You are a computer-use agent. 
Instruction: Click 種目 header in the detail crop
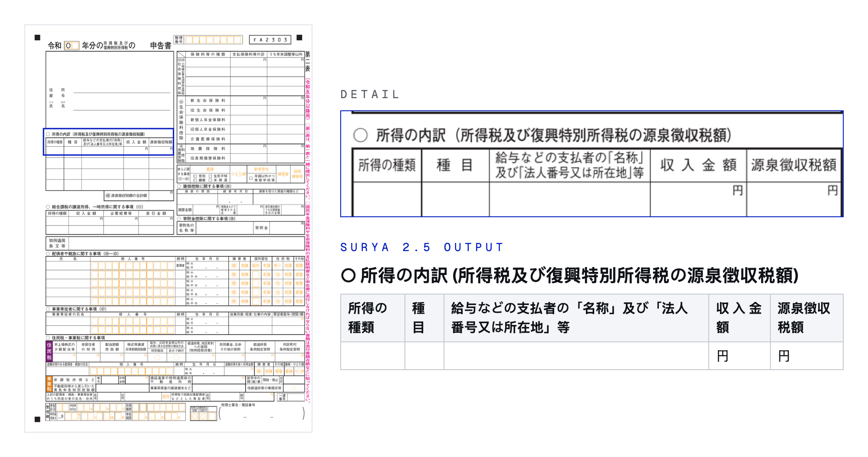(x=454, y=165)
